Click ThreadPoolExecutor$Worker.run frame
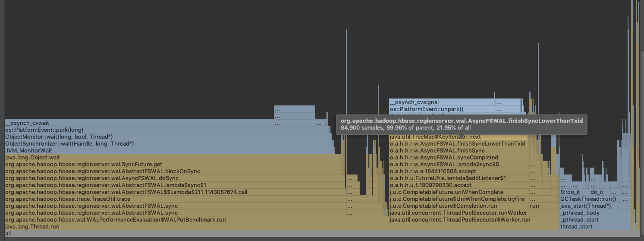 pyautogui.click(x=474, y=220)
